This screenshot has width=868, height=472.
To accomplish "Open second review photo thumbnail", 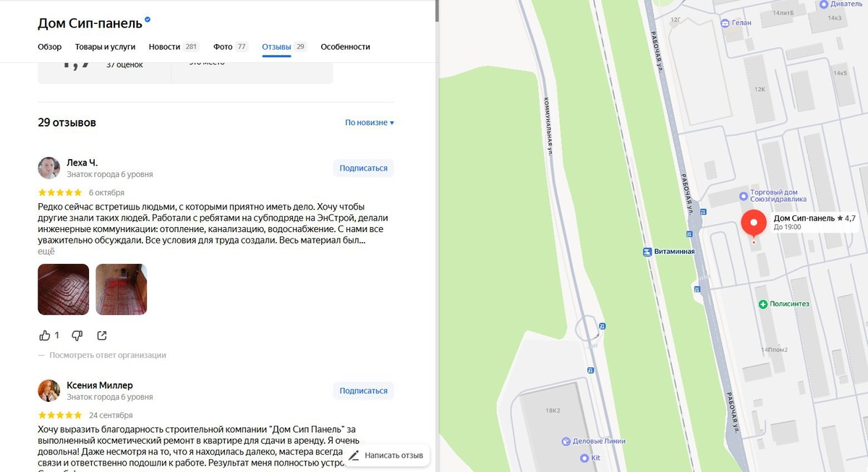I will coord(122,289).
